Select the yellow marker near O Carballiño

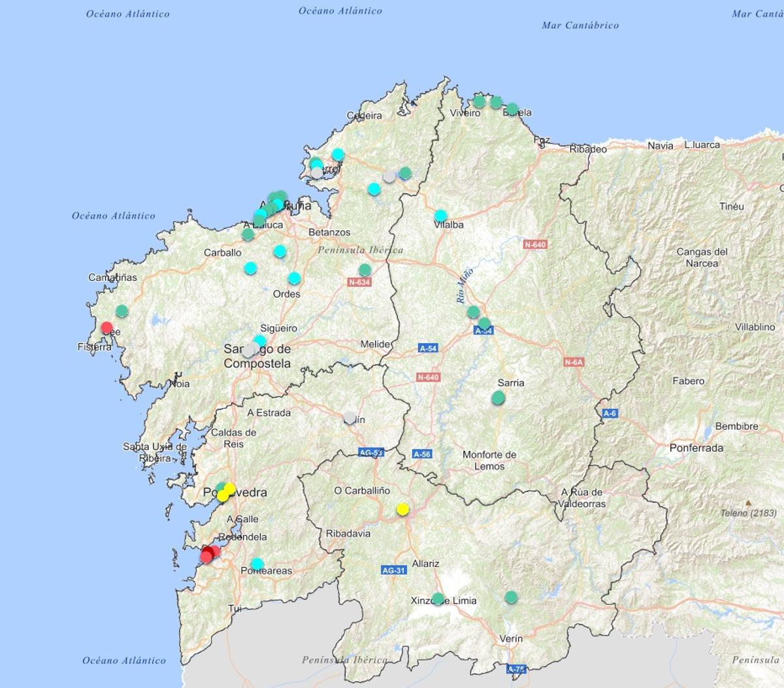(x=403, y=508)
